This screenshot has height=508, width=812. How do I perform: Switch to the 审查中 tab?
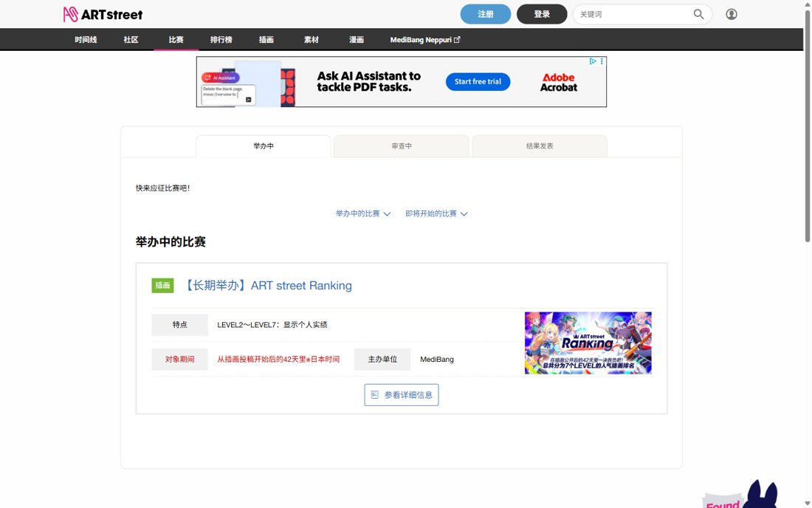pyautogui.click(x=402, y=146)
